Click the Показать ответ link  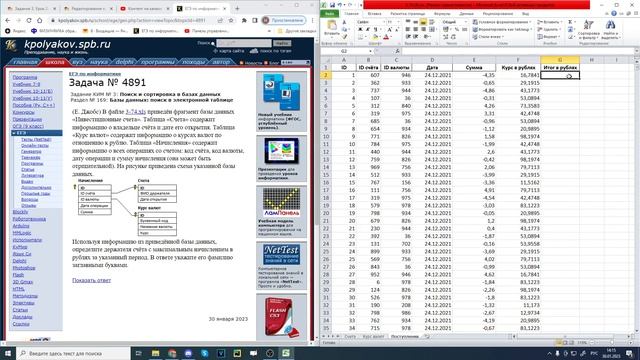coord(91,280)
